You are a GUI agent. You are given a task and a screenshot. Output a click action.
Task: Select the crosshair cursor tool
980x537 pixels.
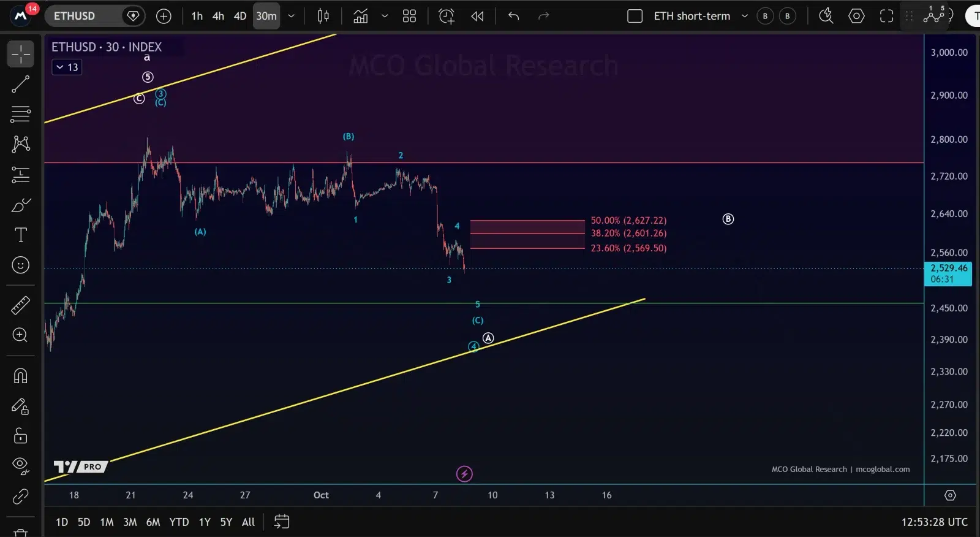tap(20, 54)
